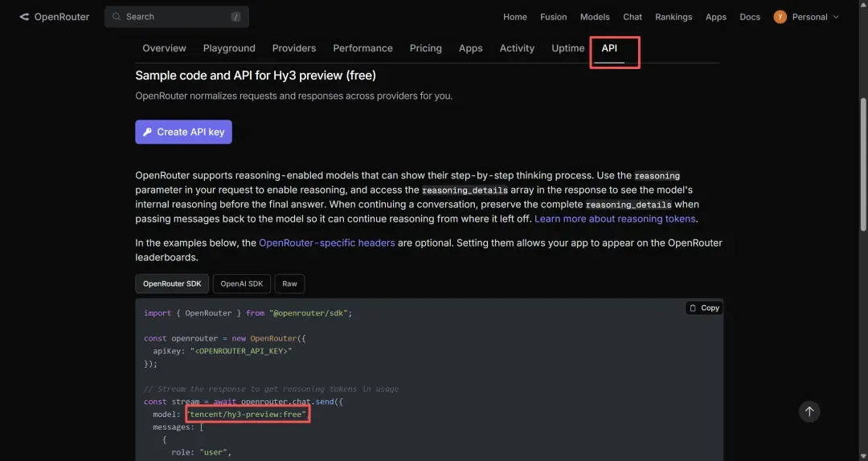Click the Copy code button

(x=704, y=308)
